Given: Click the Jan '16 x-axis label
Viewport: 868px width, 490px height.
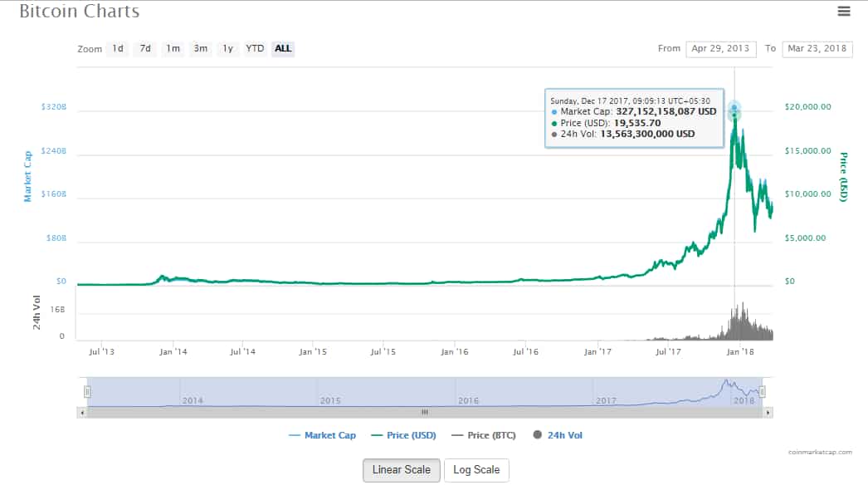Looking at the screenshot, I should [x=455, y=352].
